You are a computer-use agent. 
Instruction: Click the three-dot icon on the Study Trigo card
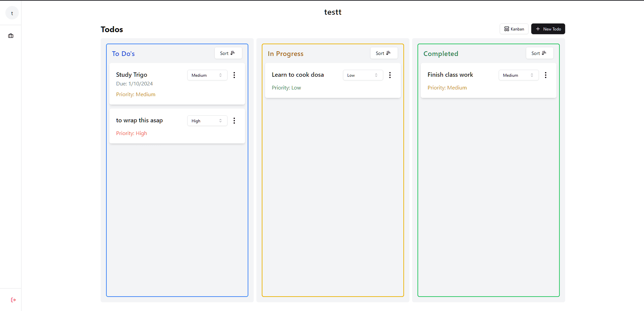(234, 75)
